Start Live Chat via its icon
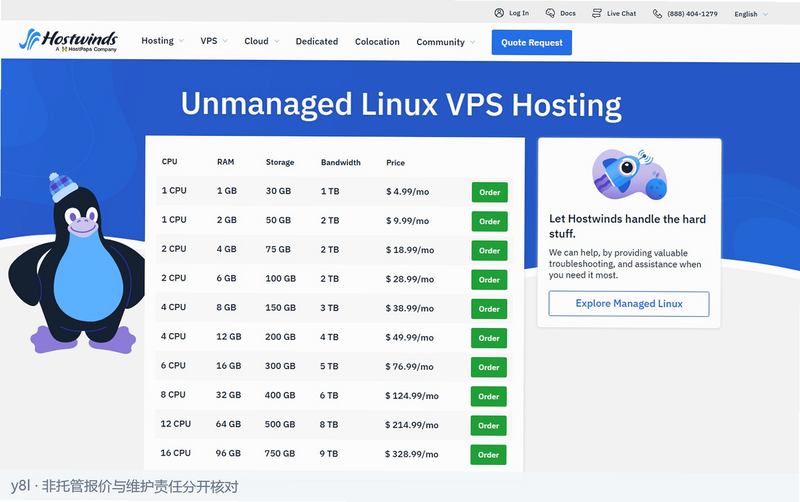The width and height of the screenshot is (800, 502). [596, 13]
